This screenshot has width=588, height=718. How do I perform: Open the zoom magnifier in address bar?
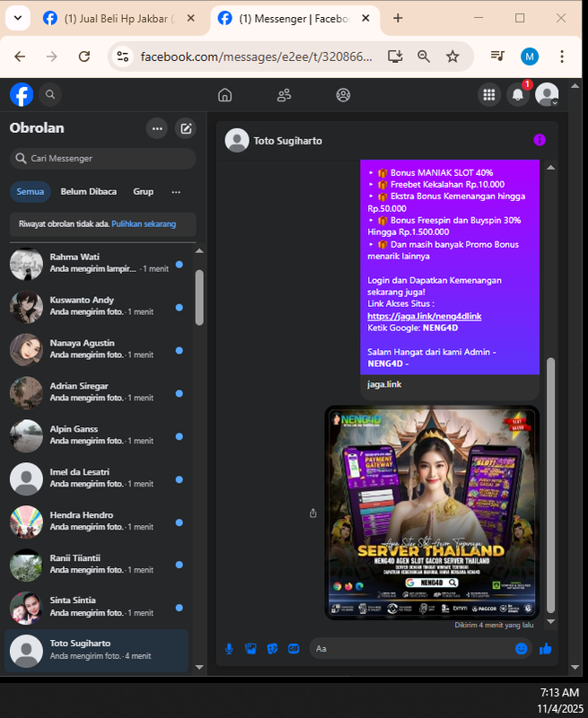pos(424,57)
